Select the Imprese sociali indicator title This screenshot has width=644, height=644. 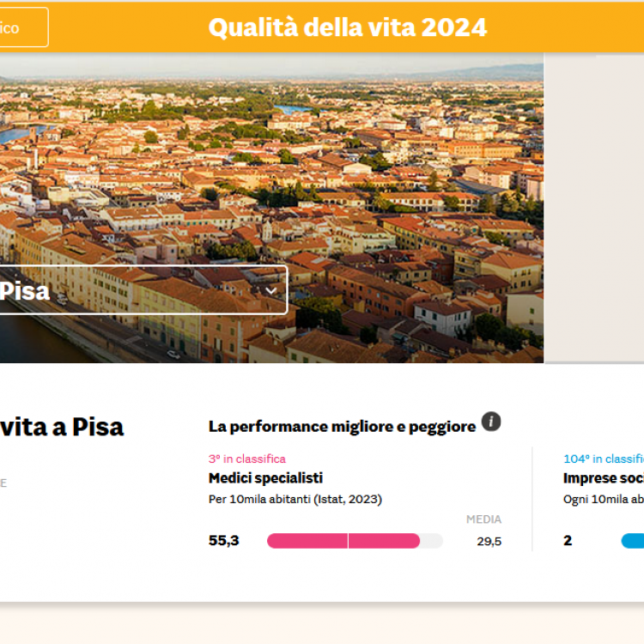tap(603, 478)
